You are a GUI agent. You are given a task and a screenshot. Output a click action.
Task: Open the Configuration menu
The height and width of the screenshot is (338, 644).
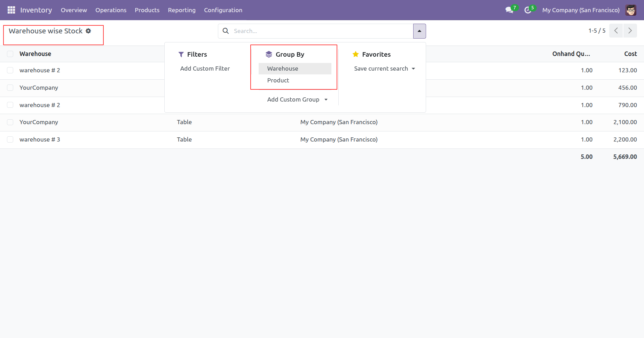pos(223,10)
